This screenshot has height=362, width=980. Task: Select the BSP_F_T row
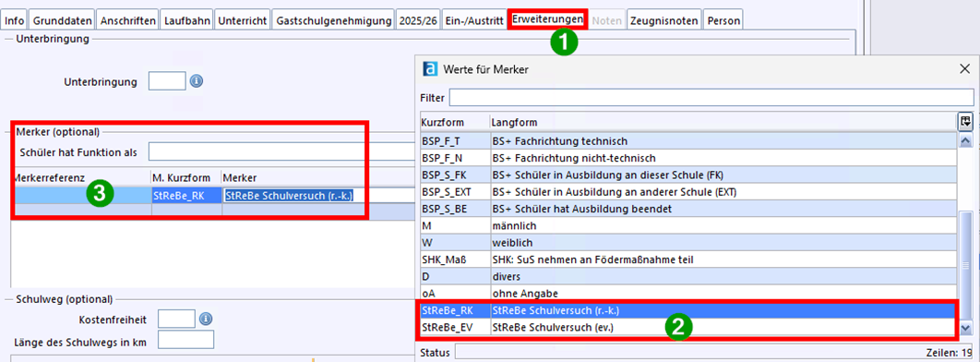[x=687, y=140]
